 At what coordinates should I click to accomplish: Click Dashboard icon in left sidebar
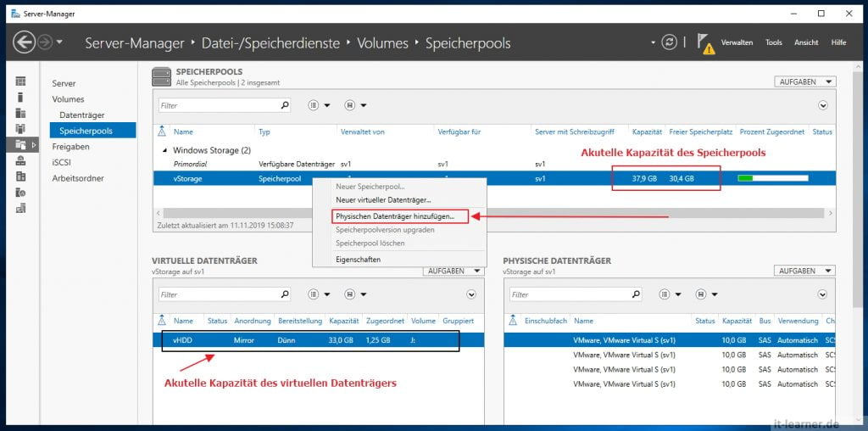pyautogui.click(x=20, y=81)
